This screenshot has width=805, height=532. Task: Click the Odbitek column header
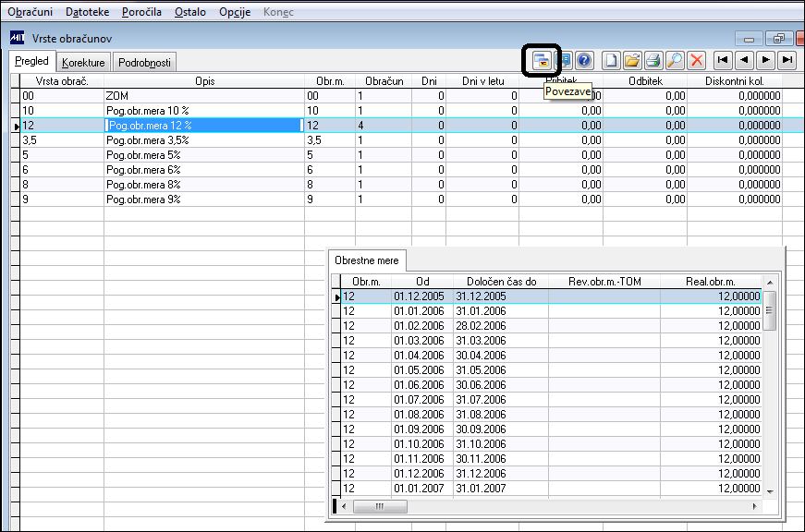click(x=645, y=81)
